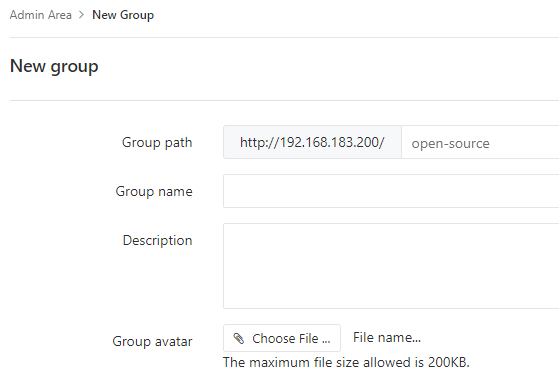This screenshot has width=559, height=381.
Task: Click the Group avatar label
Action: pyautogui.click(x=153, y=341)
